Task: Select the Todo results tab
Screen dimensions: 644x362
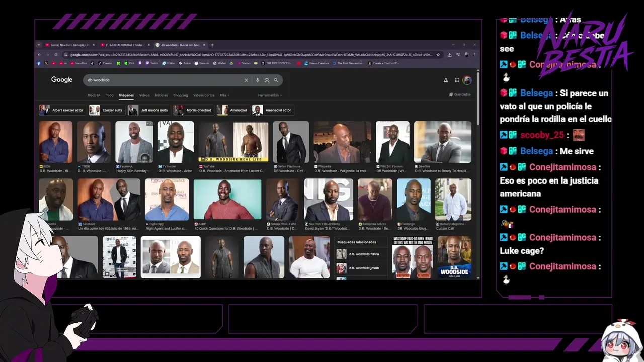Action: click(x=109, y=95)
